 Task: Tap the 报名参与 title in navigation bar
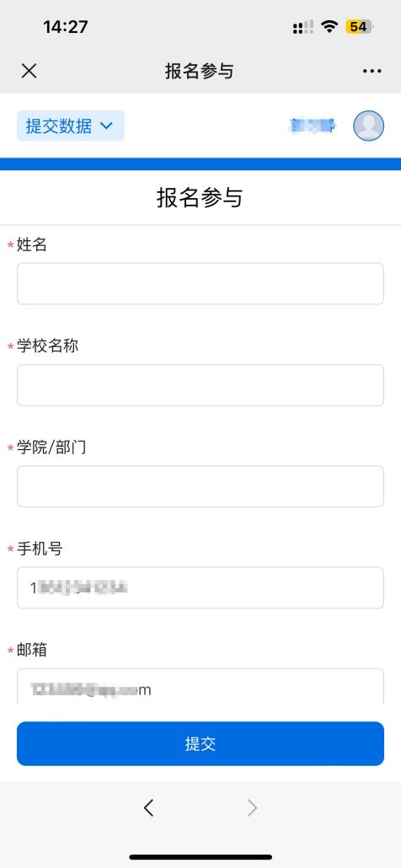click(x=199, y=71)
